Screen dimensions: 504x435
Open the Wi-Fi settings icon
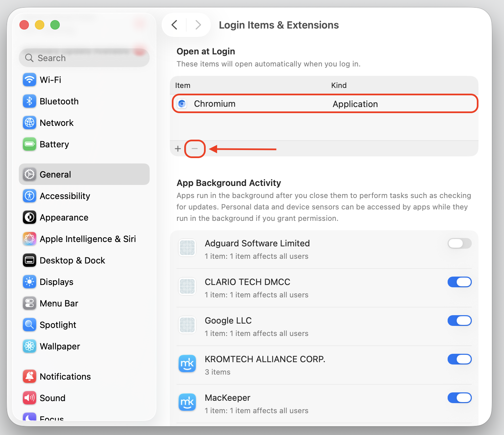30,80
